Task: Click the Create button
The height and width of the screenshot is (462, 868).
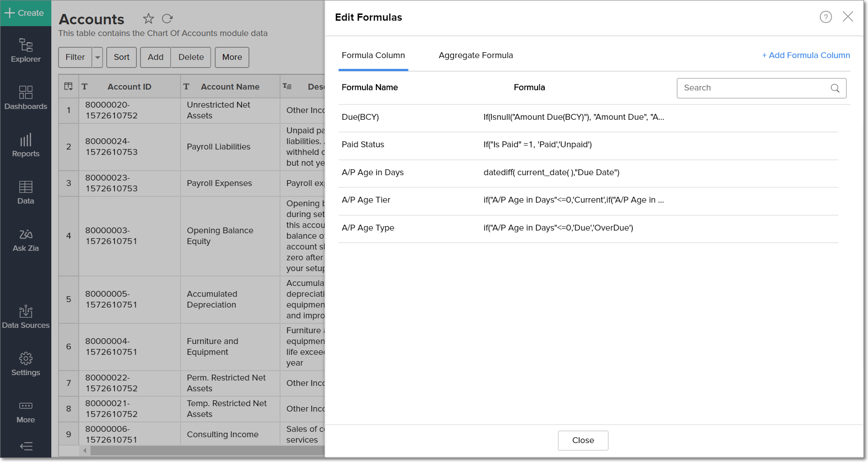Action: point(26,13)
